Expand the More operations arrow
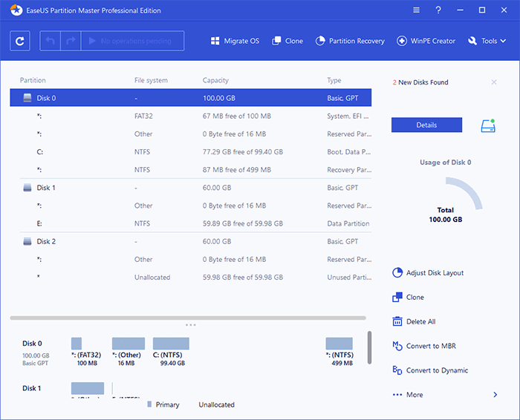Viewport: 520px width, 420px height. tap(495, 395)
